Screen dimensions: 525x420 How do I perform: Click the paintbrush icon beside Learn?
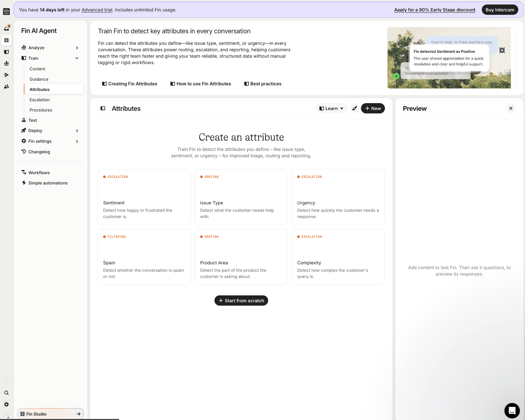pyautogui.click(x=355, y=108)
